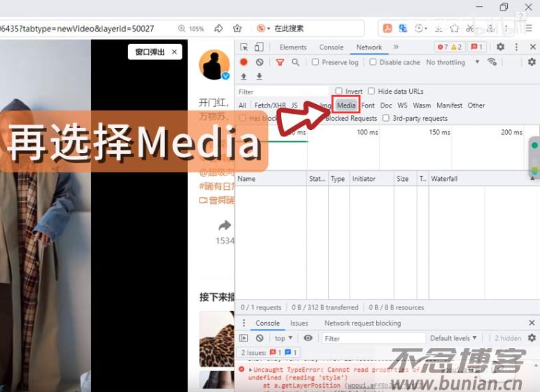Click the PDF extension icon

388,28
